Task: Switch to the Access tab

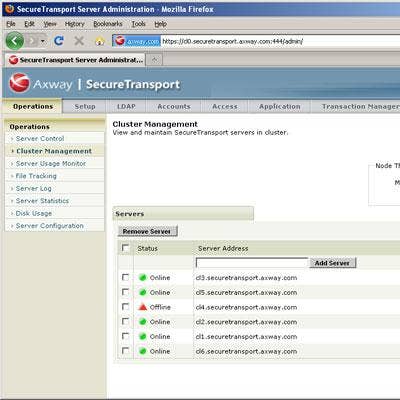Action: (225, 107)
